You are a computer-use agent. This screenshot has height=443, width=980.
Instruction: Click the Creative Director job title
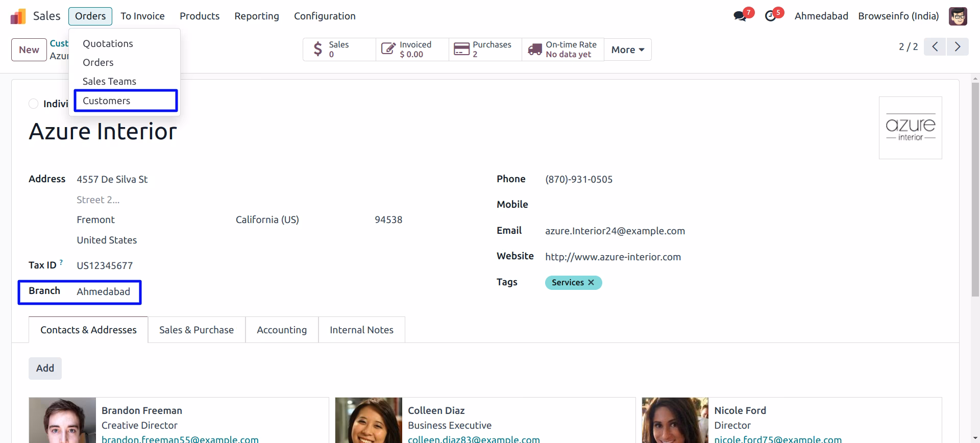[139, 425]
